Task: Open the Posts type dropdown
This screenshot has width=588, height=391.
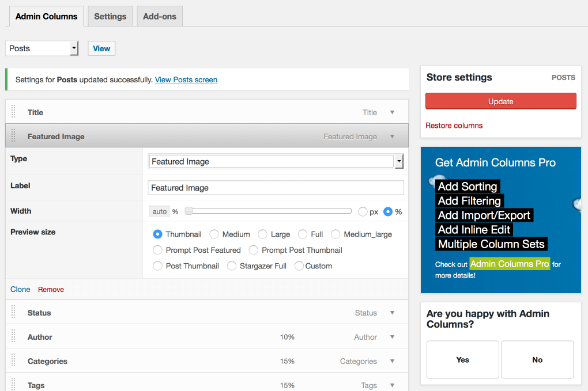Action: [42, 48]
